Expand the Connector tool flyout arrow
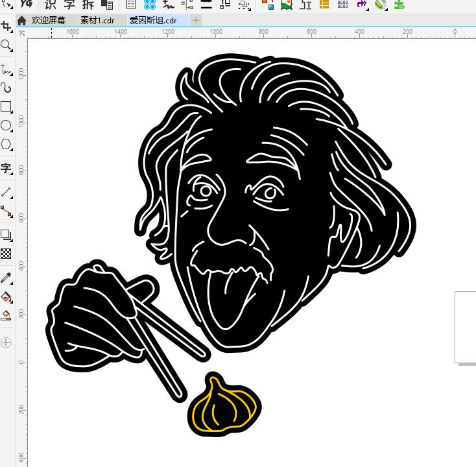Viewport: 476px width, 467px height. [x=11, y=216]
